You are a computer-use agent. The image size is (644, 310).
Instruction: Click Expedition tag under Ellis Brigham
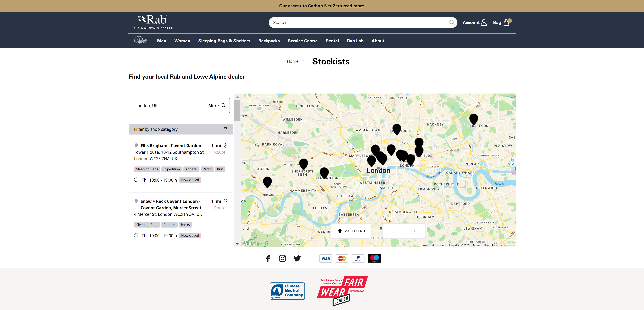pos(171,169)
